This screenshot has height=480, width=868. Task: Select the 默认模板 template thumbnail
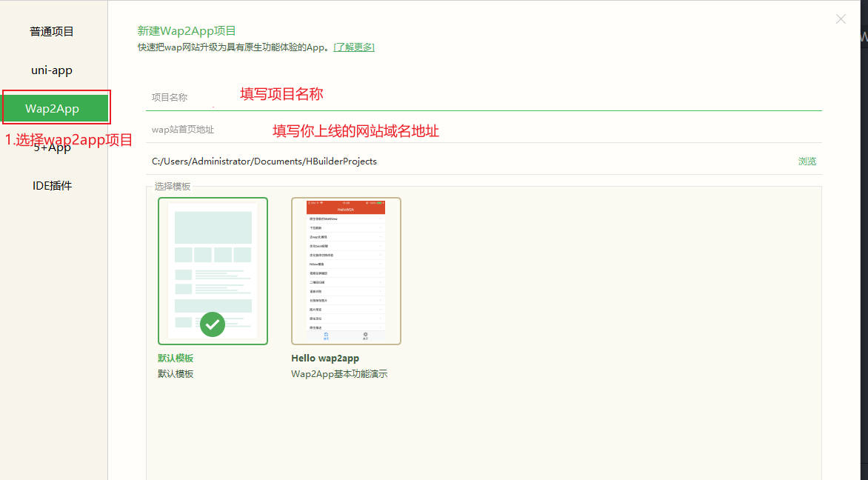click(213, 270)
